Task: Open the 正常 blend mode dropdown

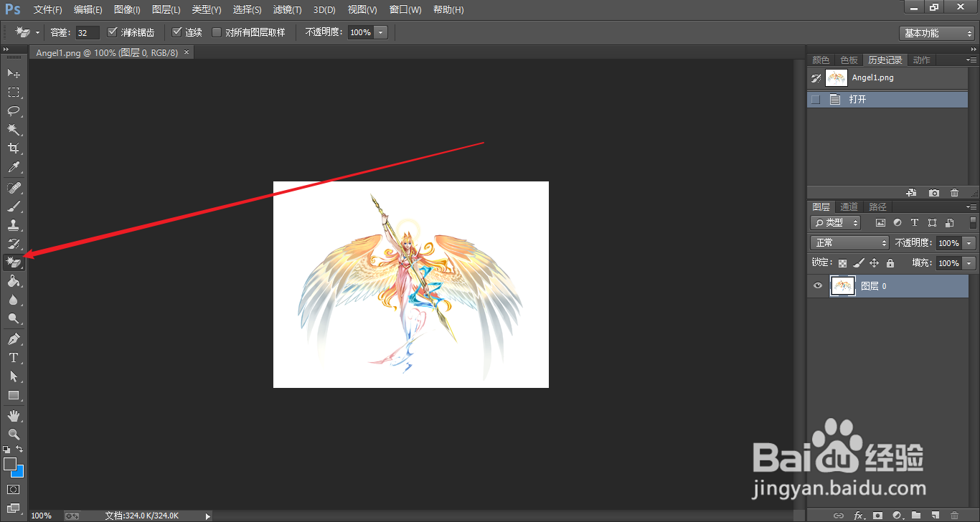Action: pos(849,243)
